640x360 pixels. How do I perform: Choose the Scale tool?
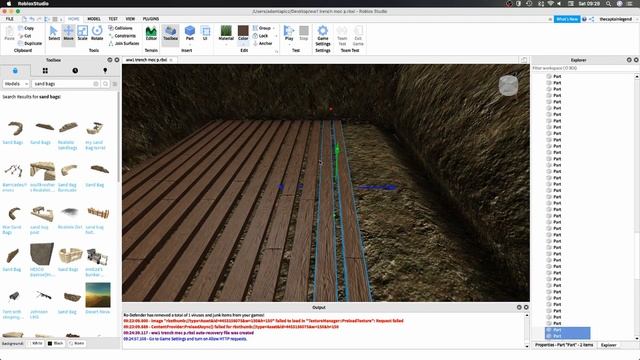[82, 33]
